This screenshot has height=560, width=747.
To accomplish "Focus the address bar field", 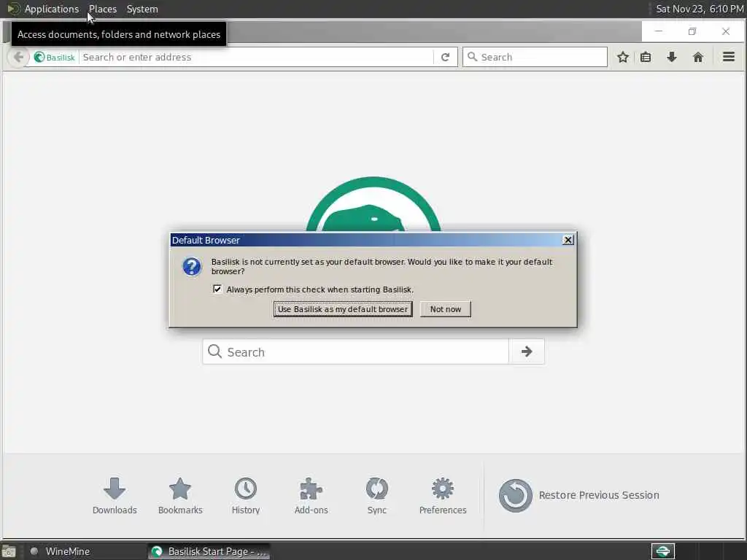I will point(256,57).
